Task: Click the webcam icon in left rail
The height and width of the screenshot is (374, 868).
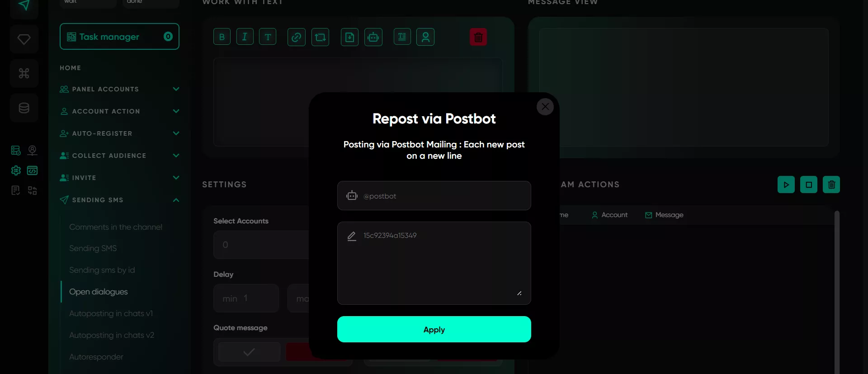Action: pos(32,150)
